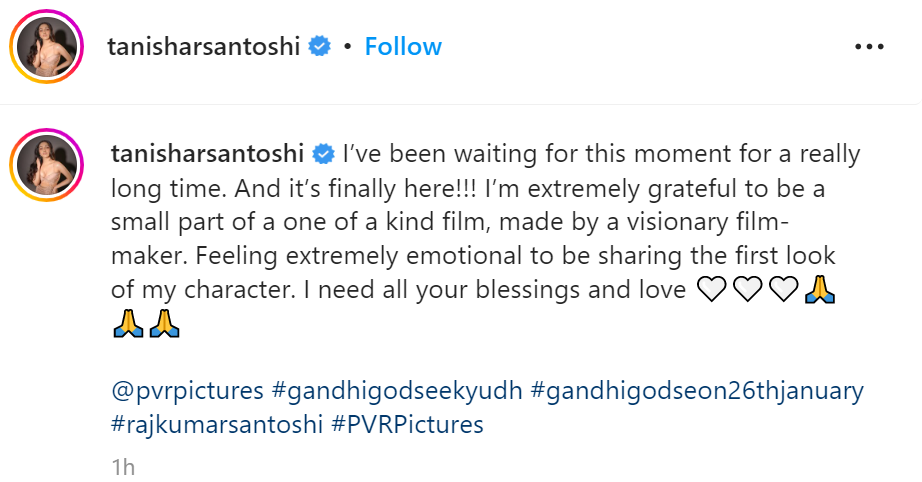Click the praying hands emoji after the hearts
Image resolution: width=922 pixels, height=482 pixels.
click(x=820, y=291)
